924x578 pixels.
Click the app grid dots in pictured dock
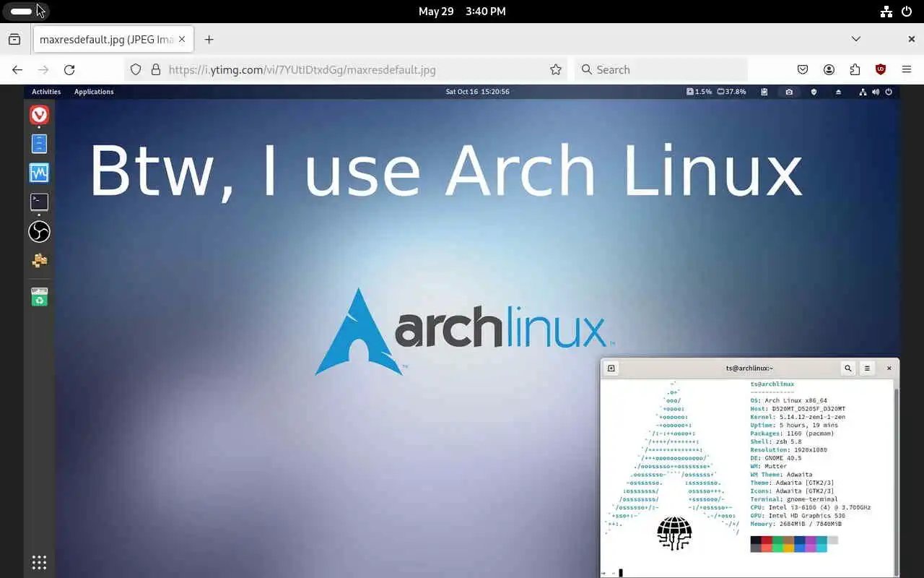(39, 562)
